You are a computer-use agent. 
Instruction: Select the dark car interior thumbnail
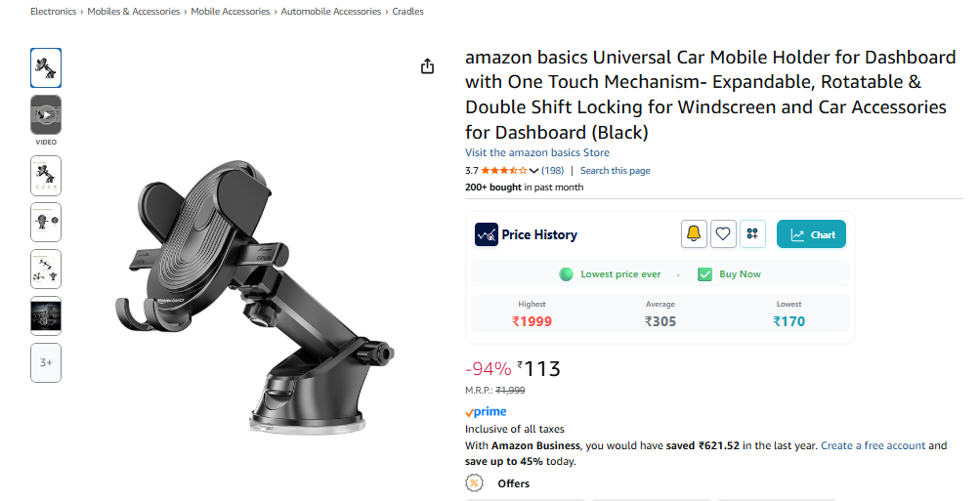click(46, 316)
